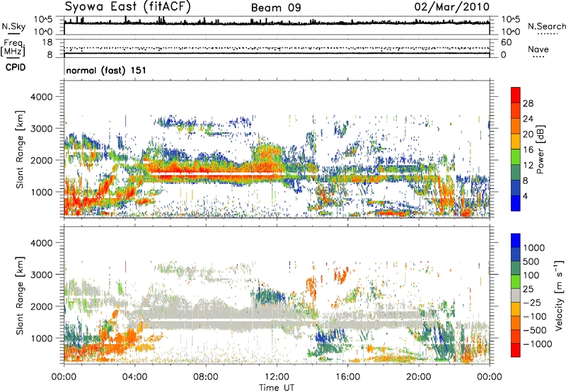The height and width of the screenshot is (392, 566).
Task: Select the '08:00' time tick label
Action: coord(206,377)
